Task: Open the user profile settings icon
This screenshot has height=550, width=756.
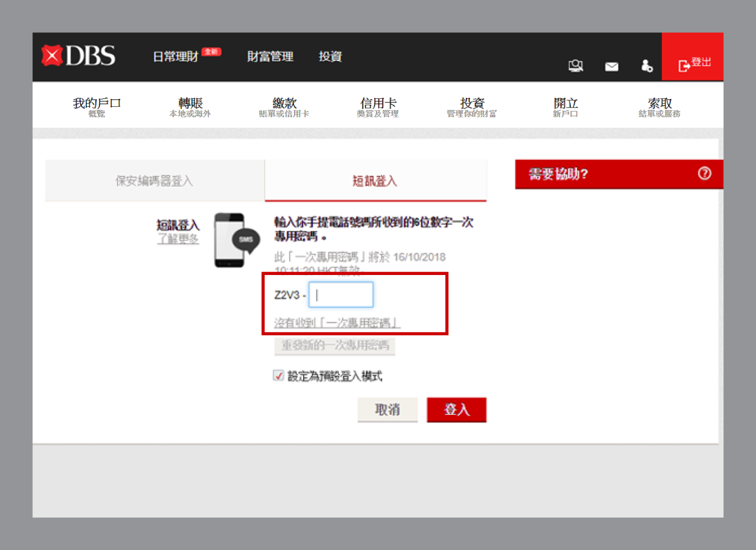Action: 646,66
